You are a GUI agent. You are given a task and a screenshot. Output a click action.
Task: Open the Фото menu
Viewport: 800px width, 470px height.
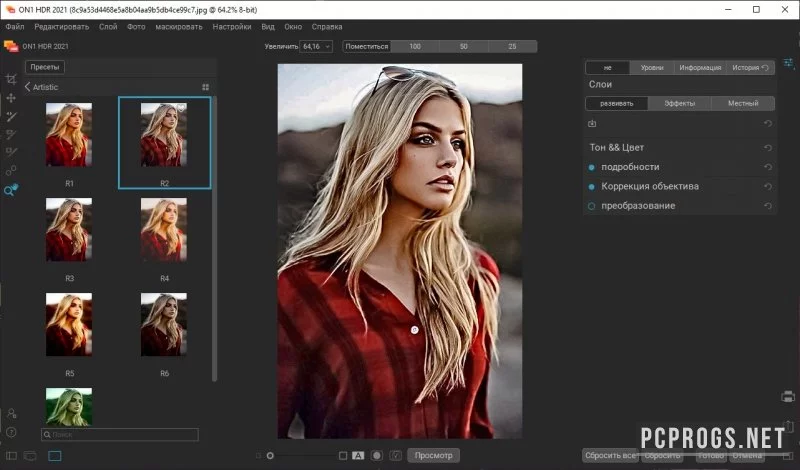click(136, 27)
